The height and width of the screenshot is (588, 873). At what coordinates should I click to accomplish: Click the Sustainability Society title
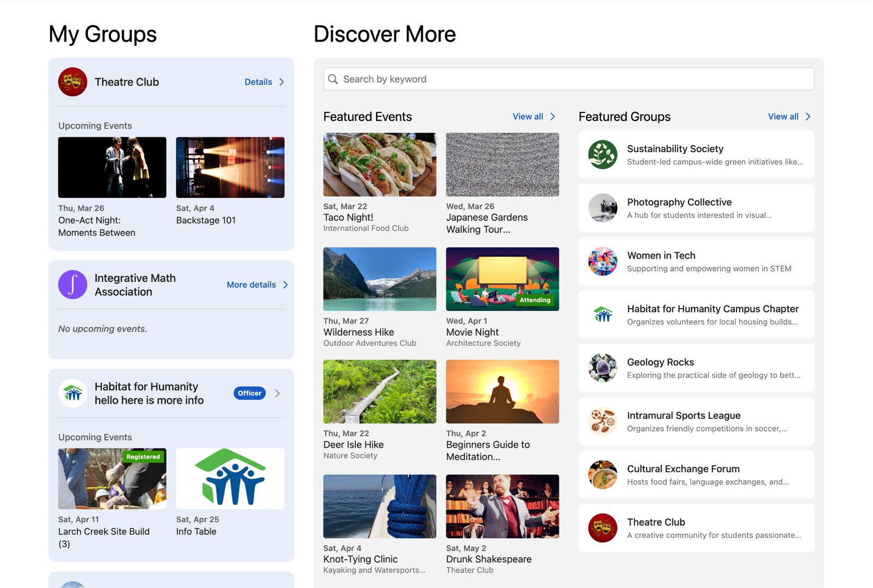point(675,149)
